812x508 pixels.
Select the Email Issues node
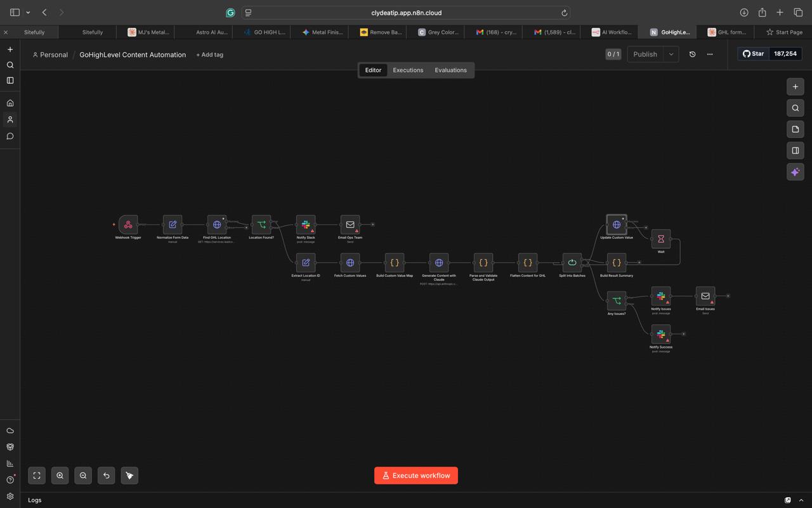tap(705, 296)
